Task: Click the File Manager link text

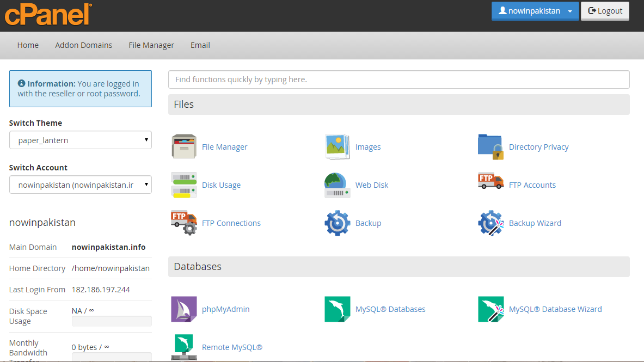Action: point(224,146)
